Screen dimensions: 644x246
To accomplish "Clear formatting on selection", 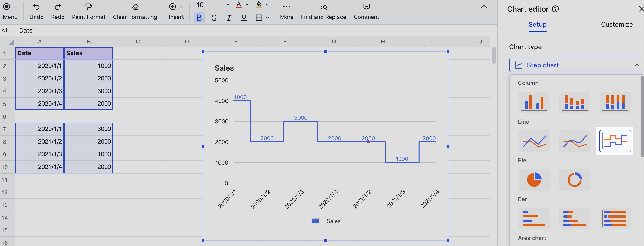I will point(135,11).
